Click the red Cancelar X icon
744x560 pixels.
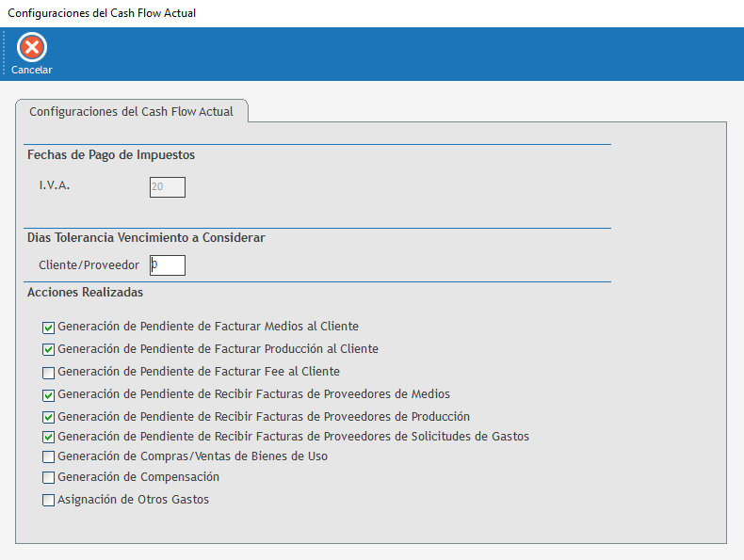[x=32, y=47]
